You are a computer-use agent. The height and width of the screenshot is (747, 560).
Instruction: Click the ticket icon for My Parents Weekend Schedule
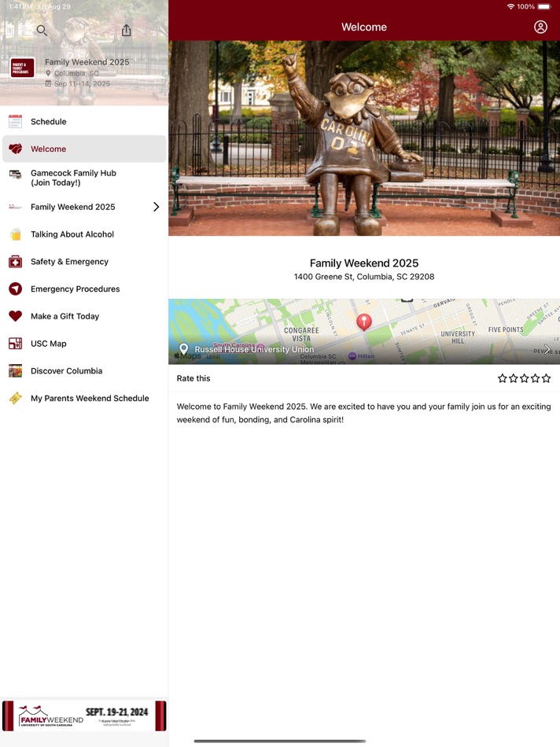tap(15, 399)
